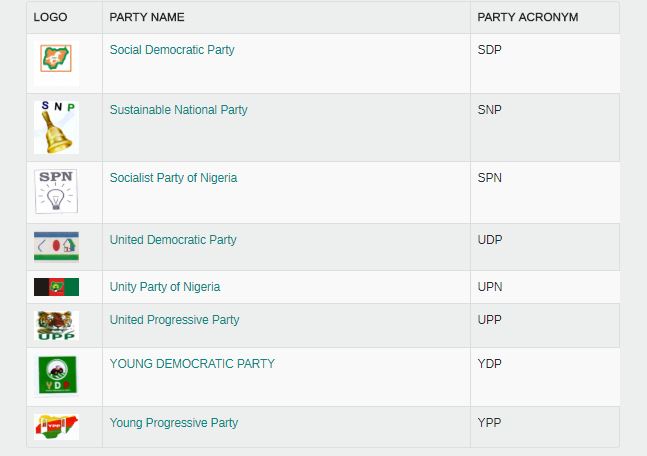Select the YPP acronym cell
This screenshot has width=647, height=456.
click(490, 423)
